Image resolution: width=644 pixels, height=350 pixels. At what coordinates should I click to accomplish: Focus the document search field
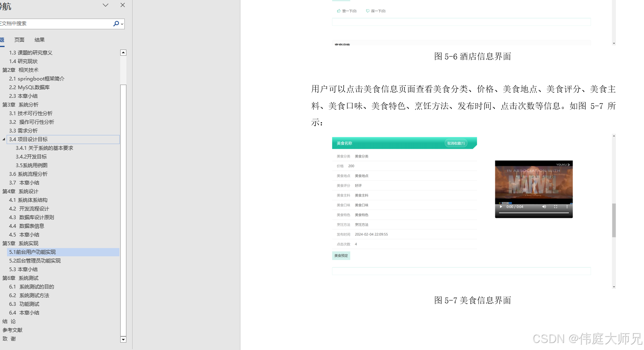(x=56, y=24)
